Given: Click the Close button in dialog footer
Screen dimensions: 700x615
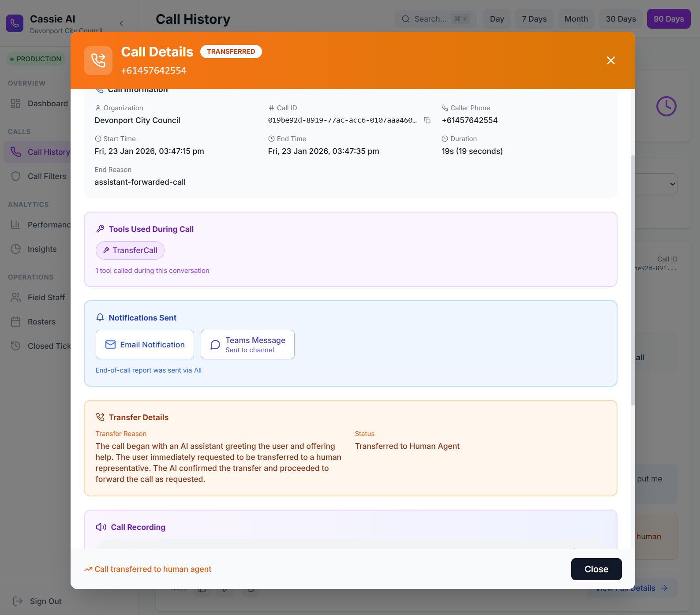Looking at the screenshot, I should [x=596, y=569].
